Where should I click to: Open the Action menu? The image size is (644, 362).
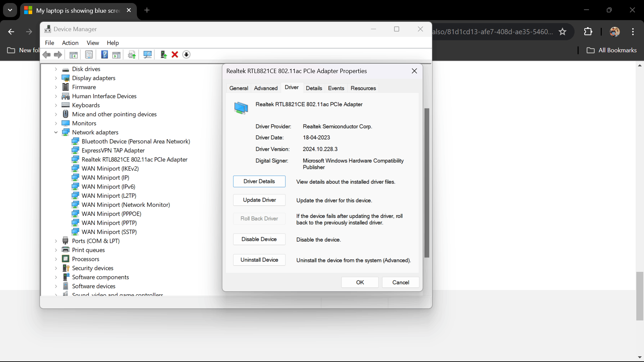[x=70, y=43]
